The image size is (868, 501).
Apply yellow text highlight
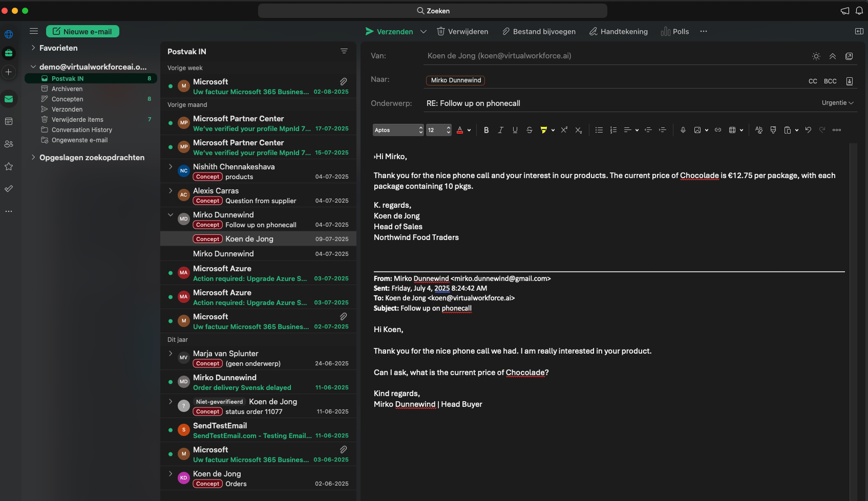[544, 130]
